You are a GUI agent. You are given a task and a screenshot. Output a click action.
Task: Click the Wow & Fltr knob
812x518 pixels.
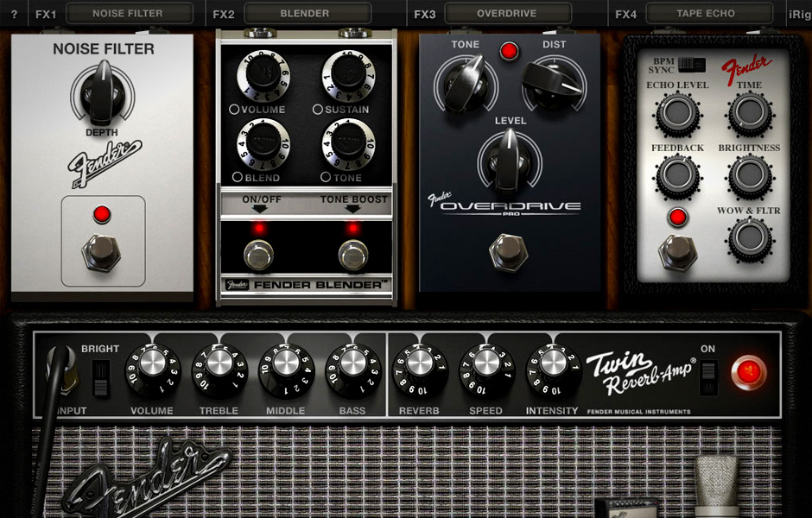749,238
